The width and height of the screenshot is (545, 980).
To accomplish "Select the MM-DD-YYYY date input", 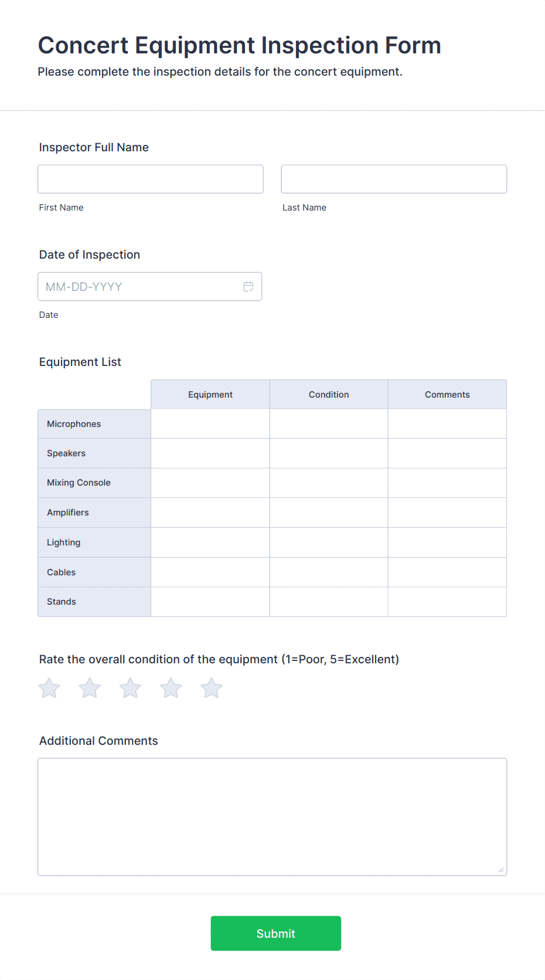I will (x=150, y=286).
